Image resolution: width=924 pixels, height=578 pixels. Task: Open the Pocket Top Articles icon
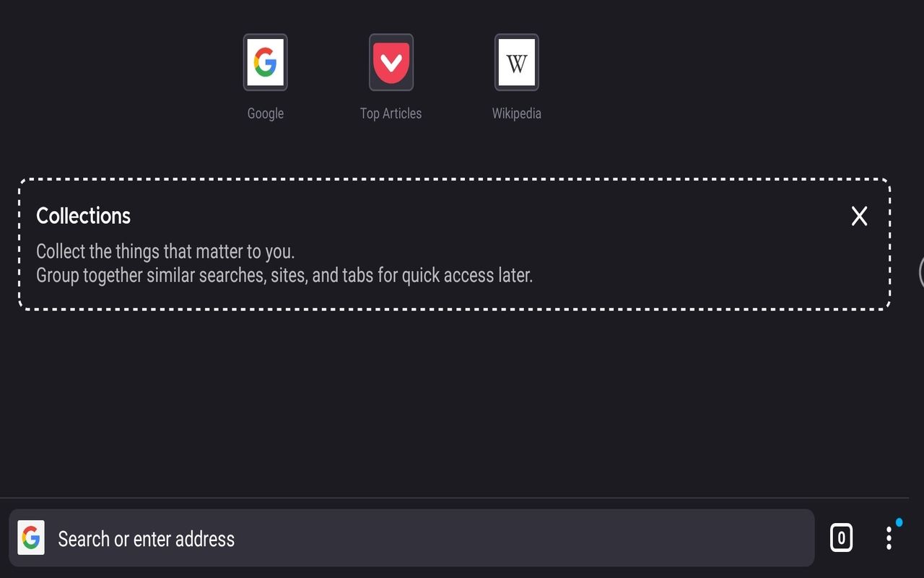coord(391,62)
